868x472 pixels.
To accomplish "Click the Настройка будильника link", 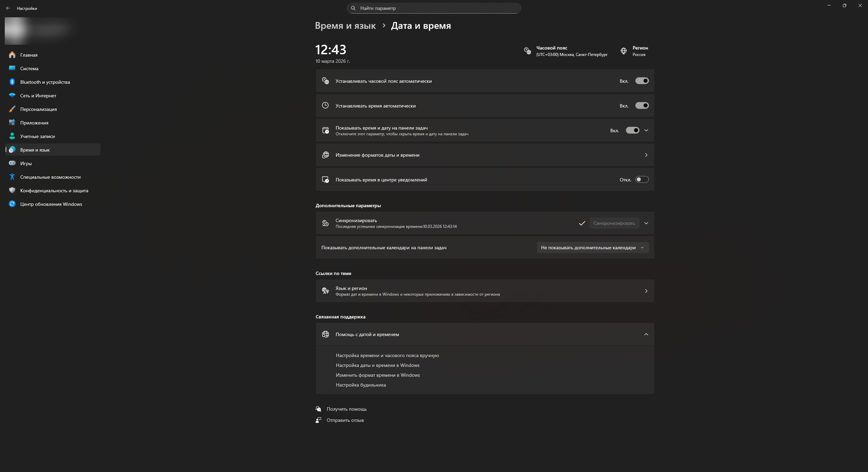I will tap(361, 385).
